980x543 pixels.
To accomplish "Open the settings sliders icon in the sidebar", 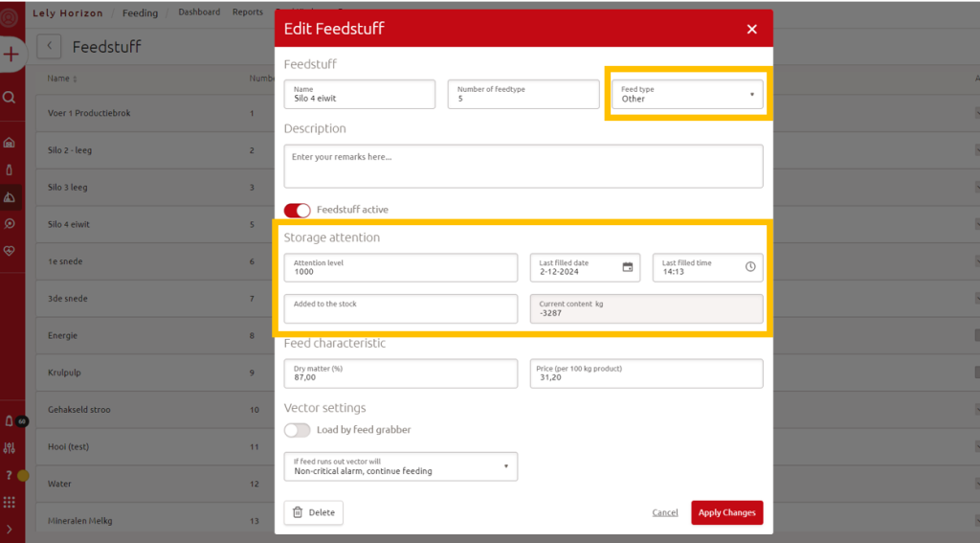I will [x=10, y=448].
